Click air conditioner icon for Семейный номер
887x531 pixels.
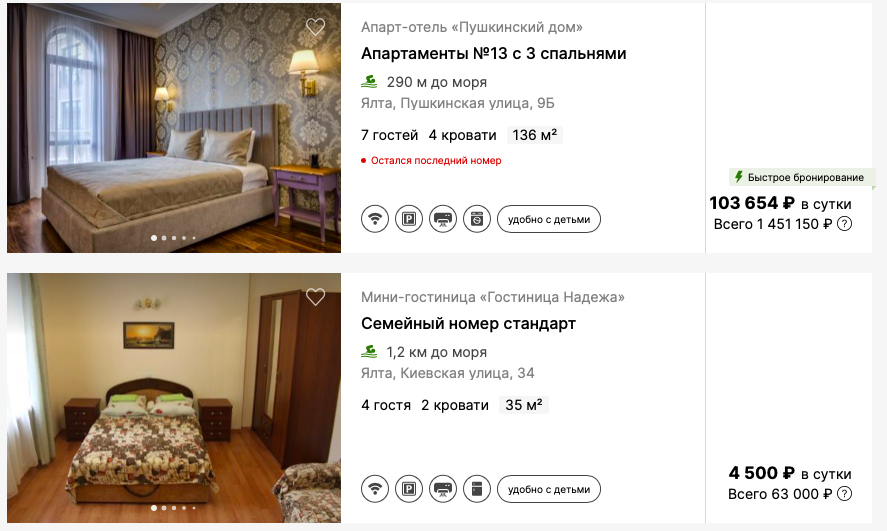[x=443, y=489]
